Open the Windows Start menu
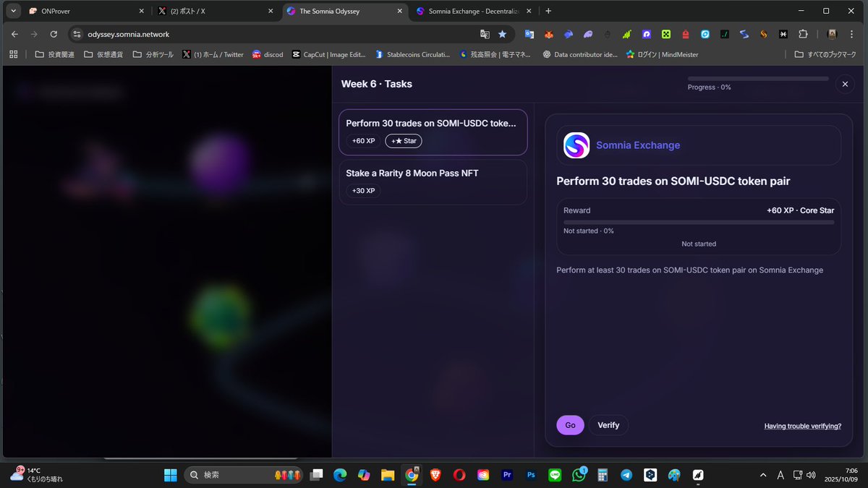Screen dimensions: 868x488 171,475
